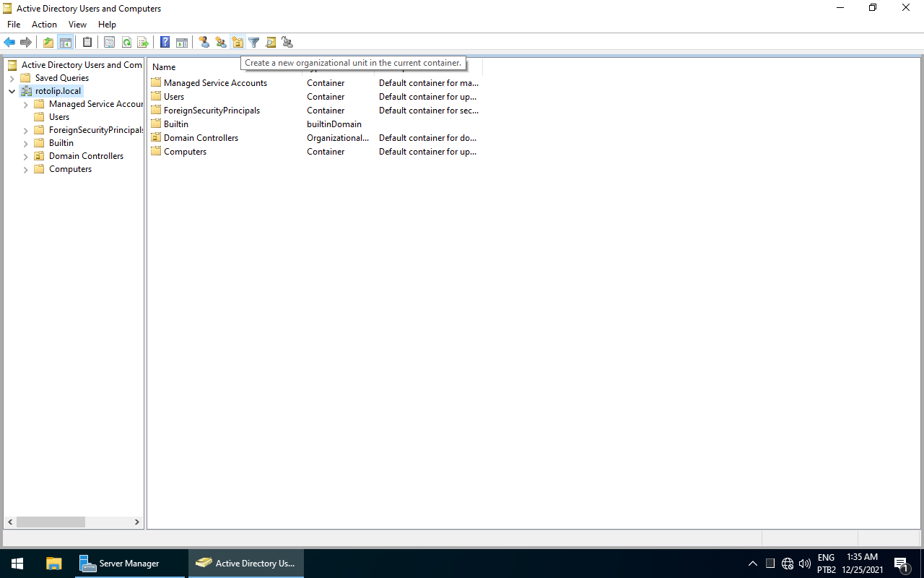Click the Find objects toolbar icon

[271, 43]
